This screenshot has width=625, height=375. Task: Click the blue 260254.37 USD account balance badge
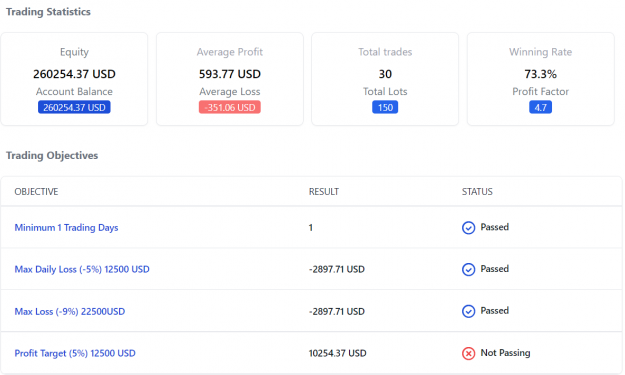click(x=74, y=107)
